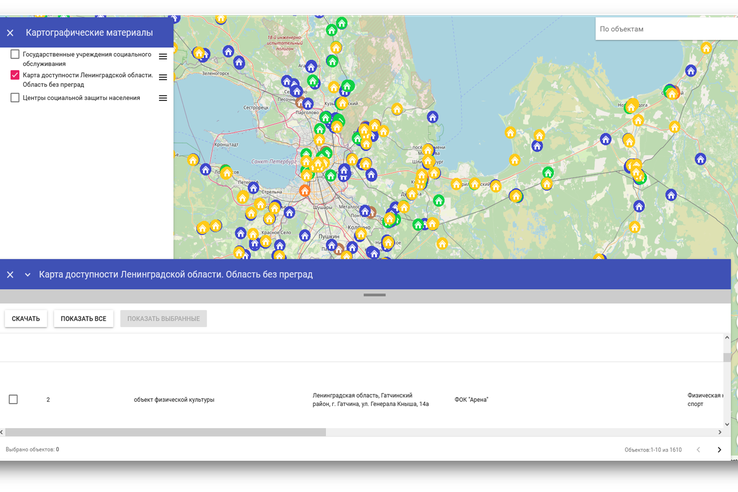Click the table scroll-right arrow

[x=720, y=432]
